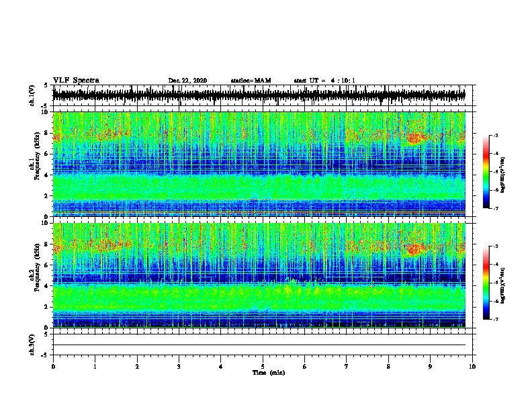Click the ch.2 "Frequency (kHz)" axis label
Viewport: 532px width, 411px height.
point(37,268)
